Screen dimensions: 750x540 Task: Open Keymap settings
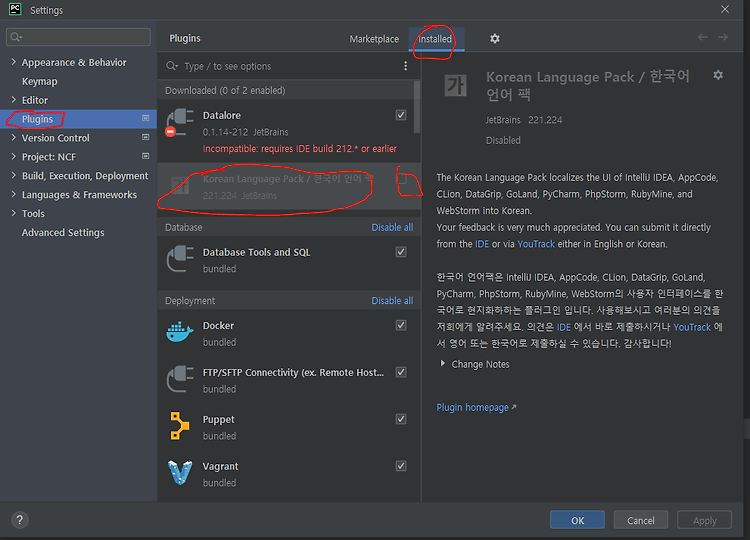[x=39, y=81]
